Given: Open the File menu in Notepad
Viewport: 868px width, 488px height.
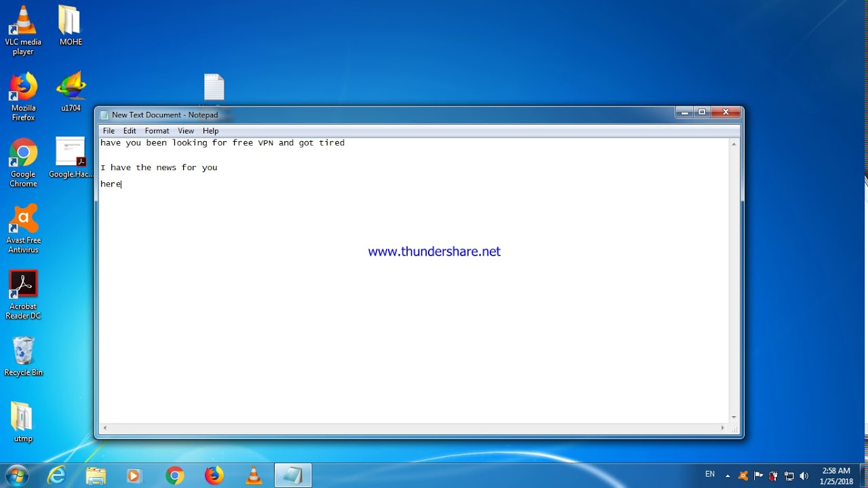Looking at the screenshot, I should click(108, 131).
